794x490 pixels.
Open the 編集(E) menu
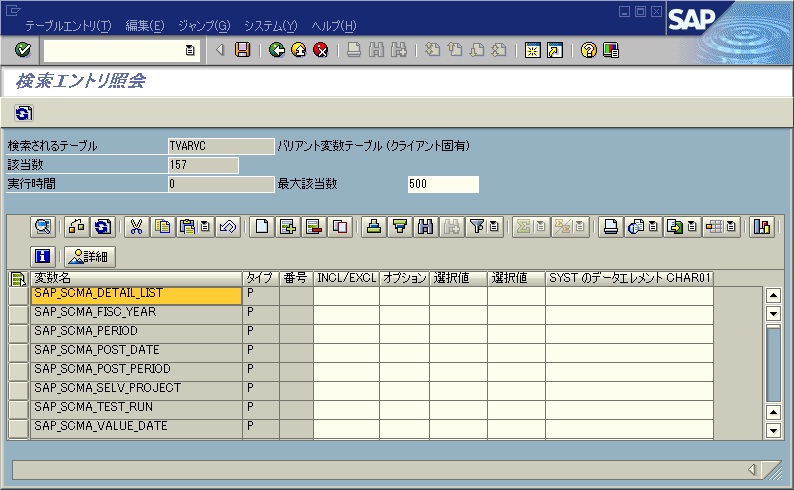[146, 25]
